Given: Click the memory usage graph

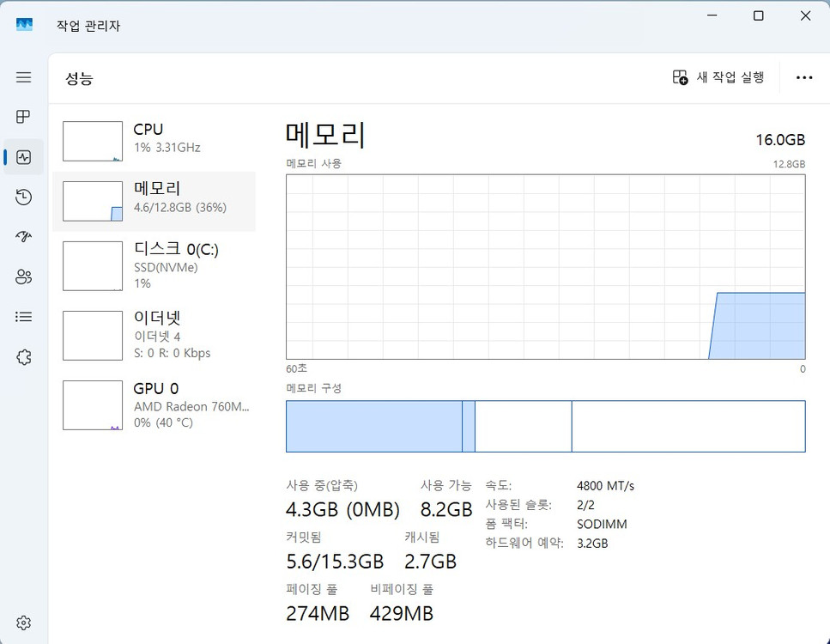Looking at the screenshot, I should pyautogui.click(x=545, y=266).
